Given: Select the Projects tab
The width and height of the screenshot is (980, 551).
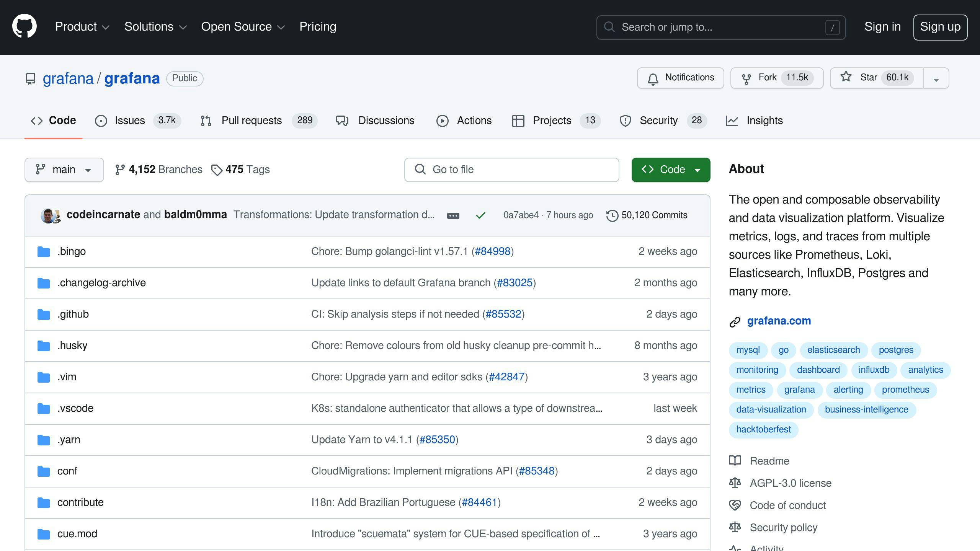Looking at the screenshot, I should coord(552,121).
